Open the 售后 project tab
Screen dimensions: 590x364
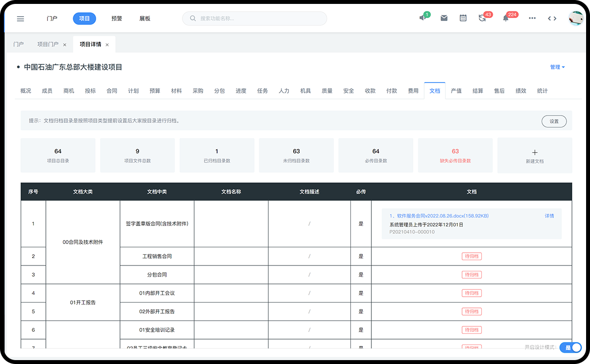[x=499, y=91]
